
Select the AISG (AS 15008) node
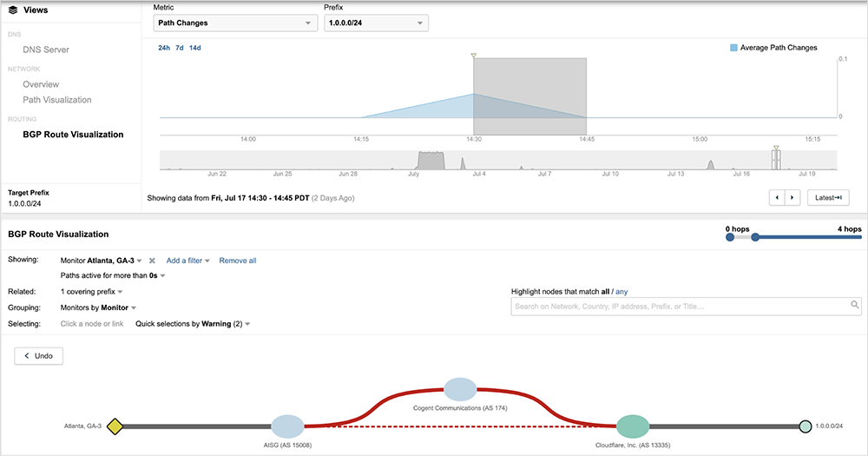point(287,426)
